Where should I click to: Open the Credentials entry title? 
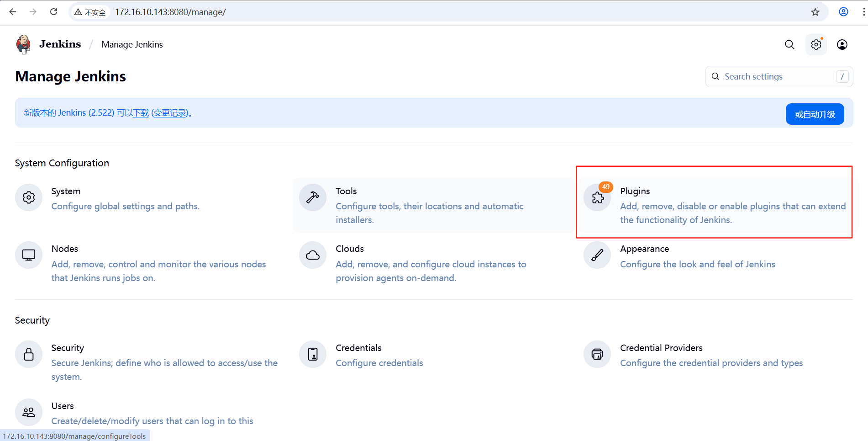pos(358,348)
